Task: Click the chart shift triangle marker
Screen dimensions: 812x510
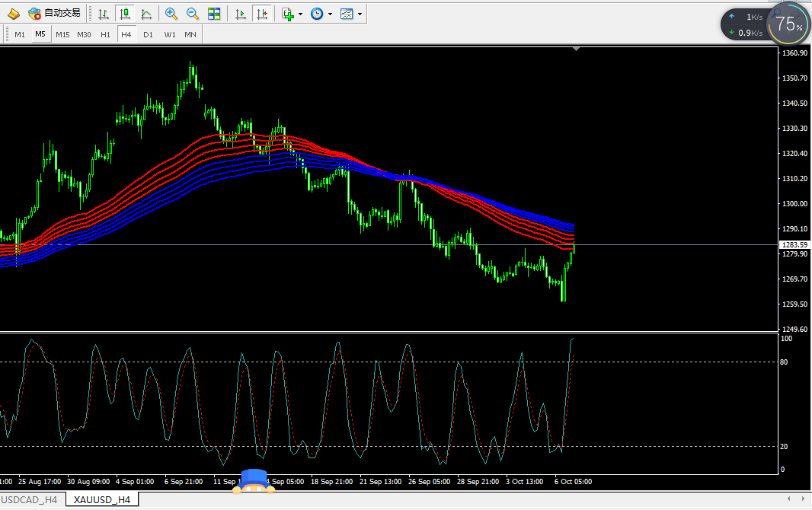Action: [x=576, y=49]
